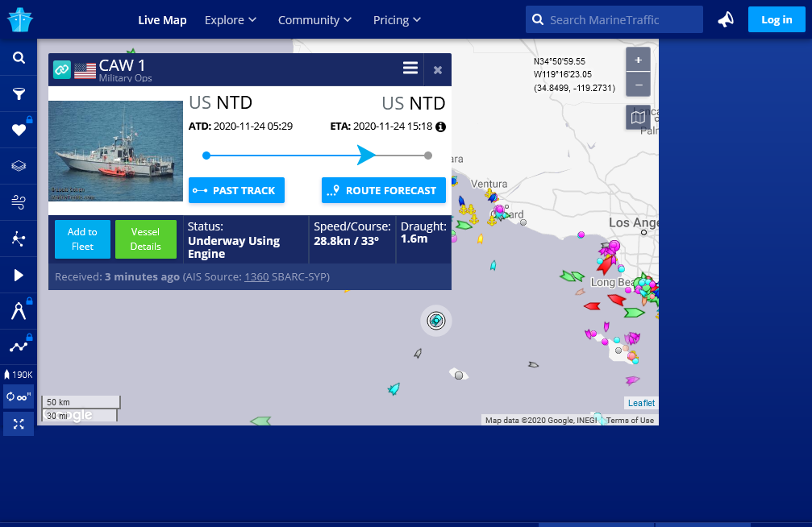Toggle fullscreen map mode

(x=19, y=424)
